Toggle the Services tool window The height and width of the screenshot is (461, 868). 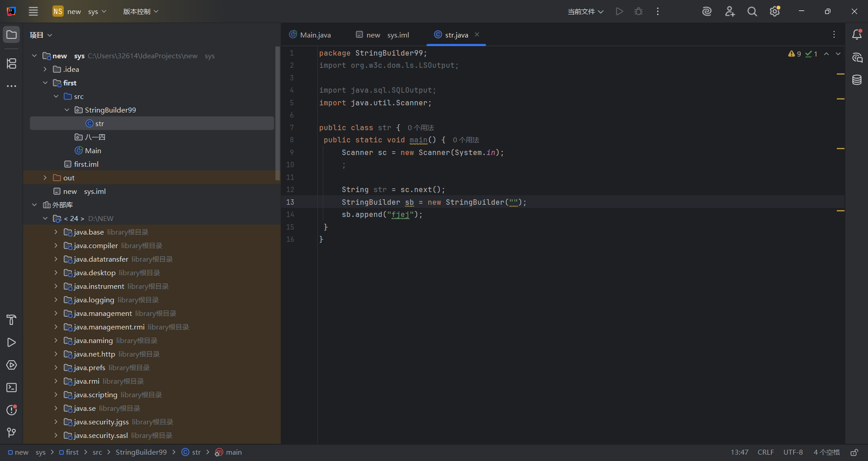pyautogui.click(x=12, y=365)
